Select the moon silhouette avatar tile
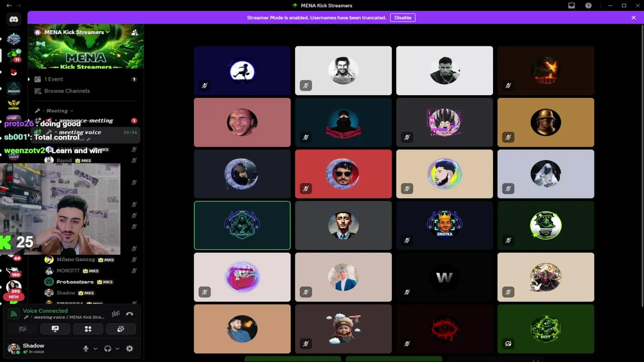Screen dimensions: 644x362 point(242,71)
